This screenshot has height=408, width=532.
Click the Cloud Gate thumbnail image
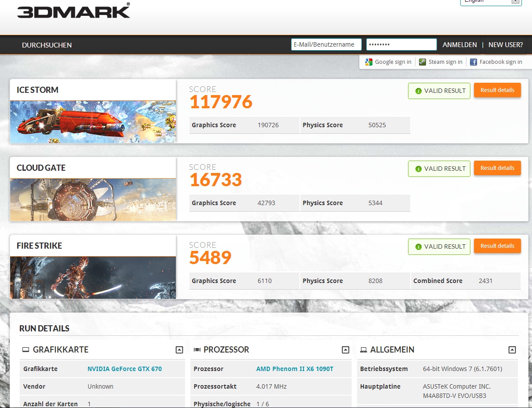(93, 199)
